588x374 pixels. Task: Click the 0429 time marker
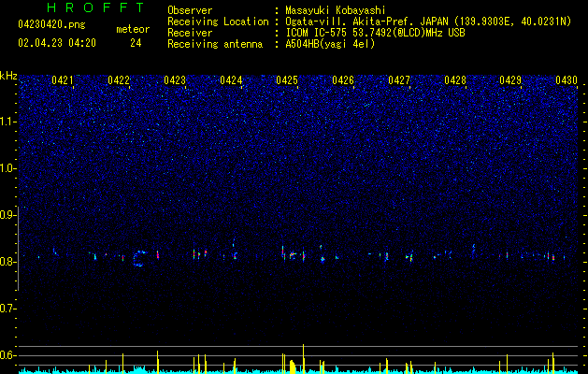(x=510, y=80)
